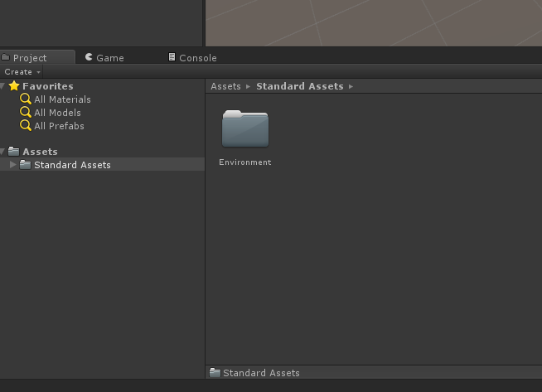Expand the Standard Assets tree folder
The height and width of the screenshot is (392, 542).
coord(12,165)
